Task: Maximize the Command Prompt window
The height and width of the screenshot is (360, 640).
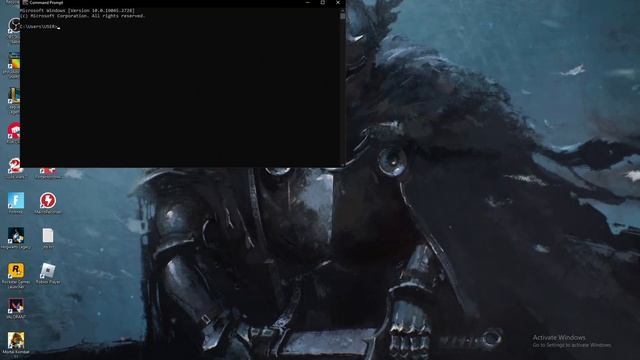Action: click(323, 2)
